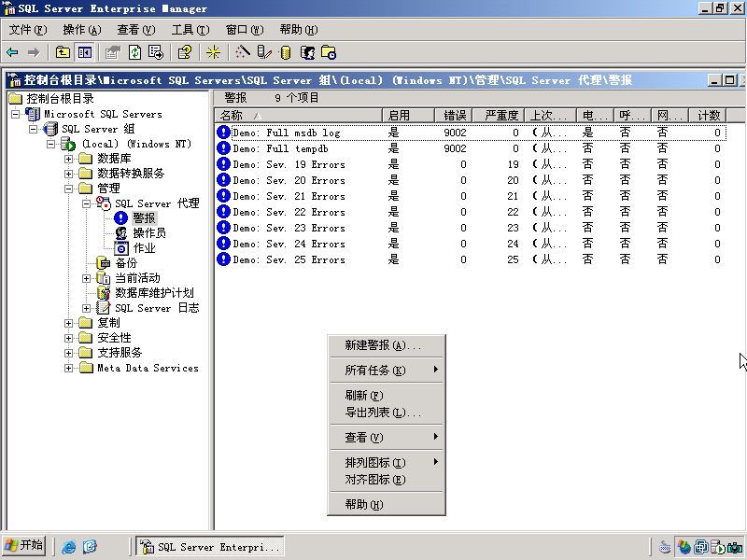Click the 开始 Start button
Viewport: 747px width, 560px height.
point(24,546)
